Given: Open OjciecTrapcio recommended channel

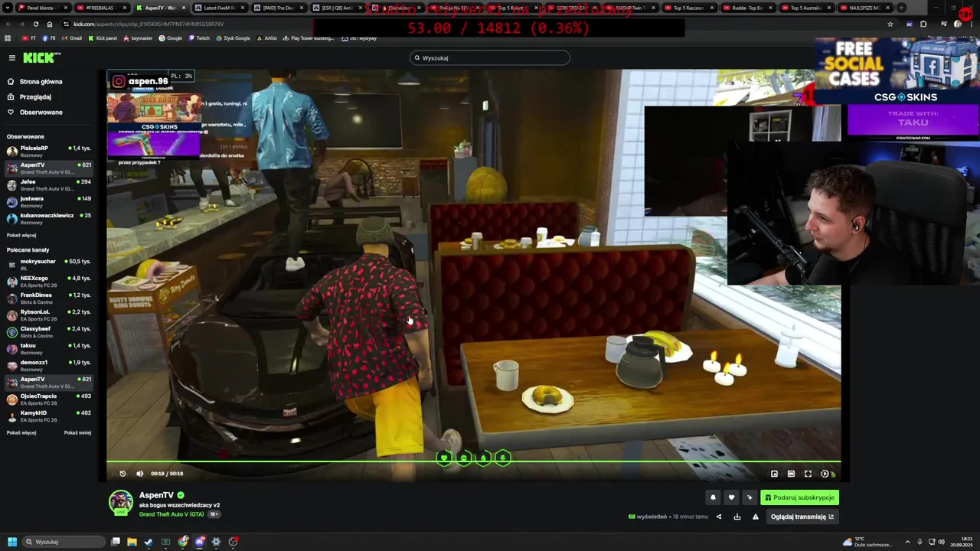Looking at the screenshot, I should pos(49,399).
